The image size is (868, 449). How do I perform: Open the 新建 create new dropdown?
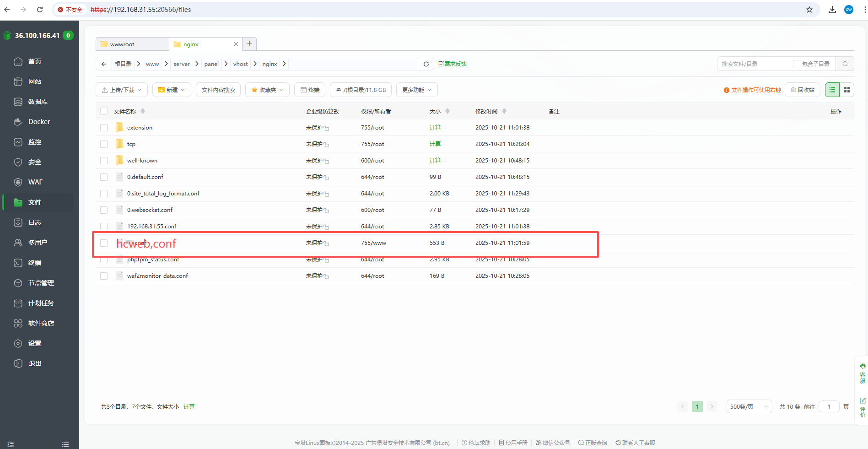pos(171,90)
